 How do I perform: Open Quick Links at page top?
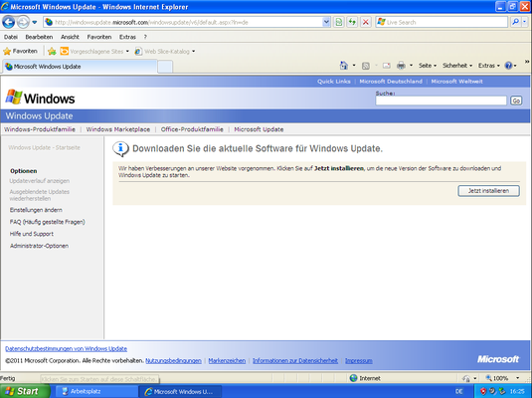(x=334, y=82)
